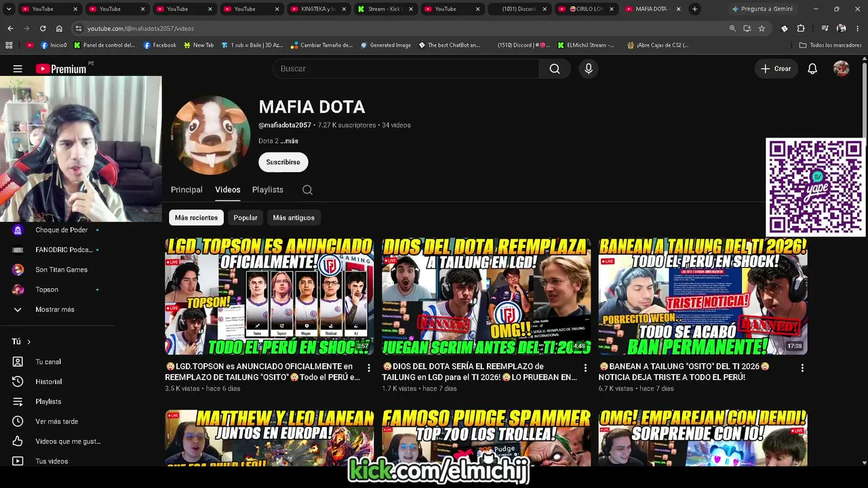Open Tus videos in the sidebar
This screenshot has width=868, height=488.
[x=52, y=461]
